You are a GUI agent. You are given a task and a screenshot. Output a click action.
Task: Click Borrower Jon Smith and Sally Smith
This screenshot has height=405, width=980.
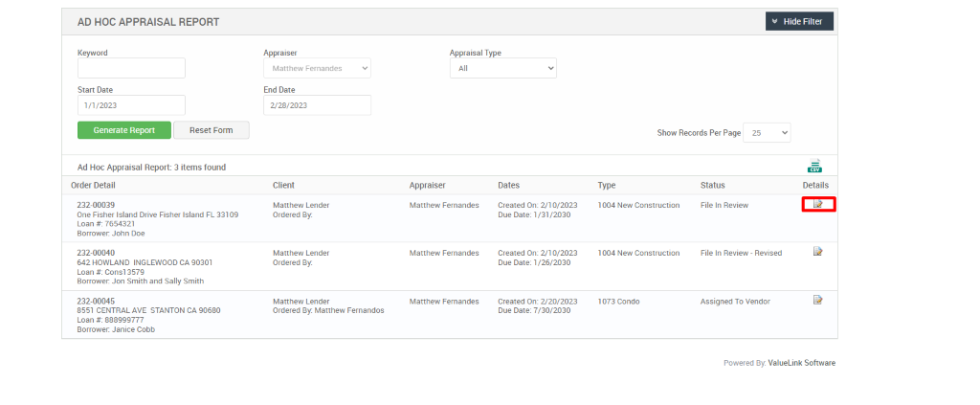click(x=140, y=281)
